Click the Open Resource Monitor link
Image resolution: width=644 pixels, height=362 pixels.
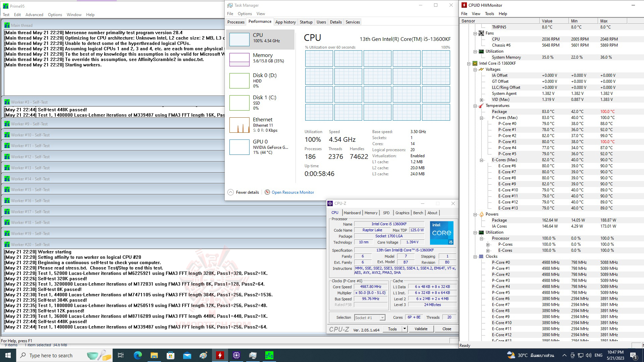[293, 192]
